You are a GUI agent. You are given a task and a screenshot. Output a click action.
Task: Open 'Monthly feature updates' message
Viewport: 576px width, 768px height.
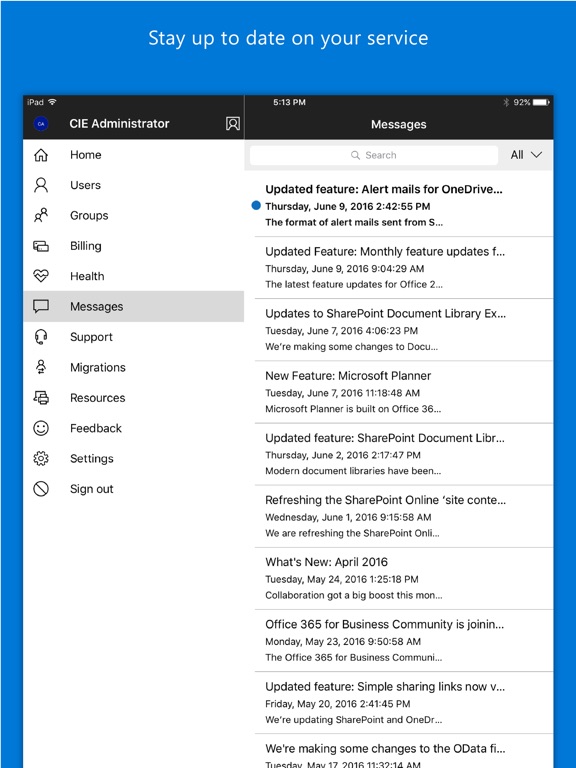(399, 267)
